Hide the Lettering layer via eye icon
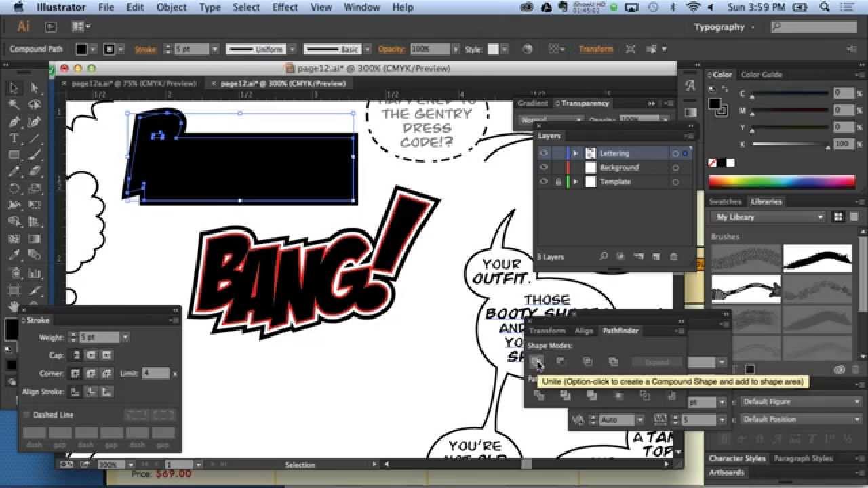Screen dimensions: 868x488 click(544, 153)
